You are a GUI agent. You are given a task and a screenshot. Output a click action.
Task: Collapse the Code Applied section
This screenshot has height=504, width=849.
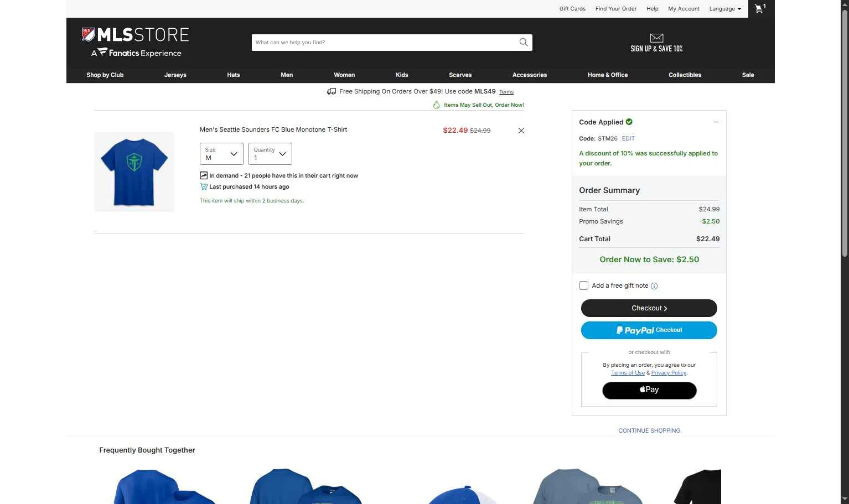pos(716,122)
